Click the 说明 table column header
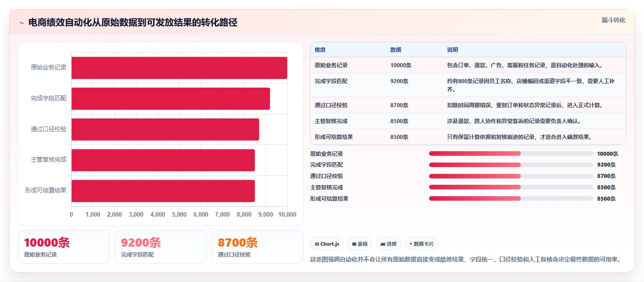The image size is (644, 282). (452, 50)
